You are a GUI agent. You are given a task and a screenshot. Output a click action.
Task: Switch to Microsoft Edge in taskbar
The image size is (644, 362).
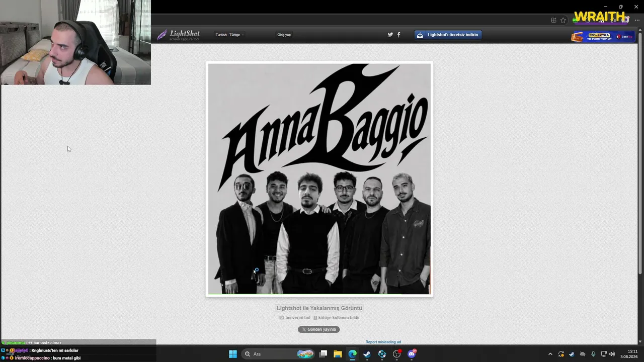352,354
